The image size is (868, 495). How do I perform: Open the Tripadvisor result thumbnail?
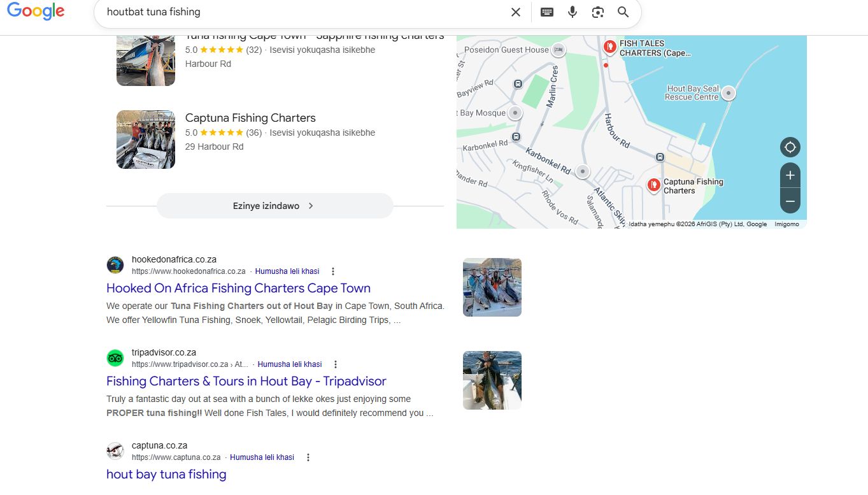point(492,380)
